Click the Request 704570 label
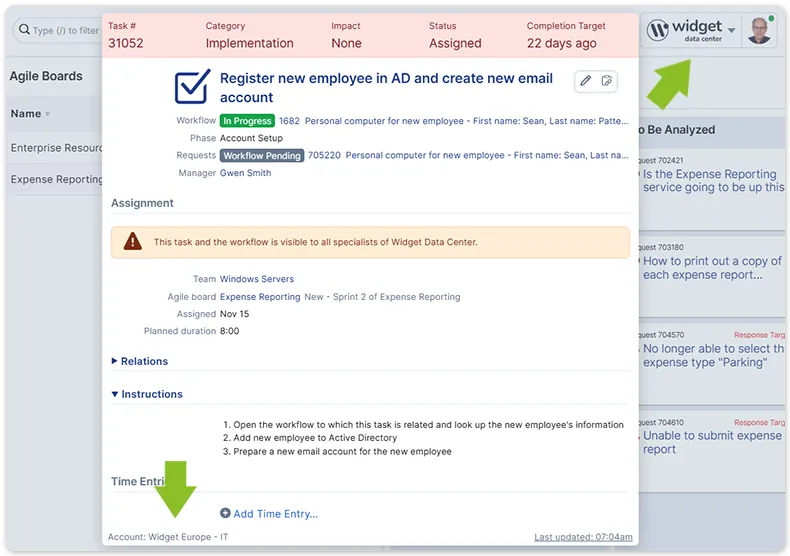The image size is (790, 556). pos(661,335)
